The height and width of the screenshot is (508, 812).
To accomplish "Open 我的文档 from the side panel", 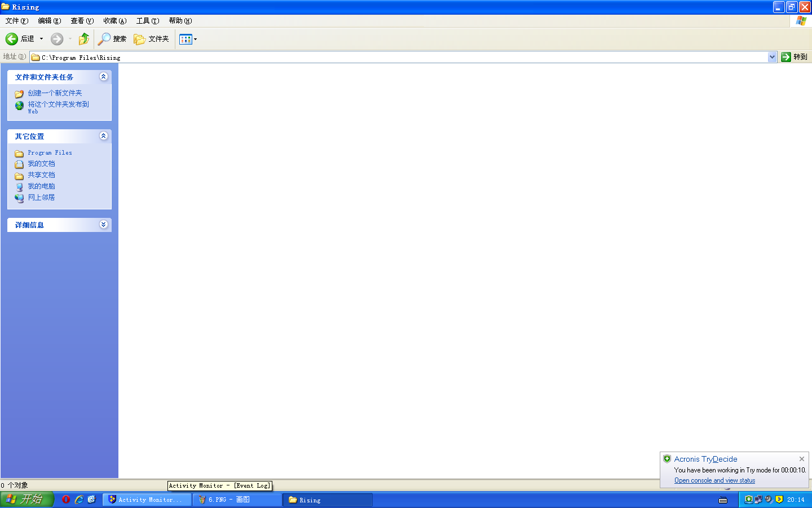I will (x=42, y=164).
